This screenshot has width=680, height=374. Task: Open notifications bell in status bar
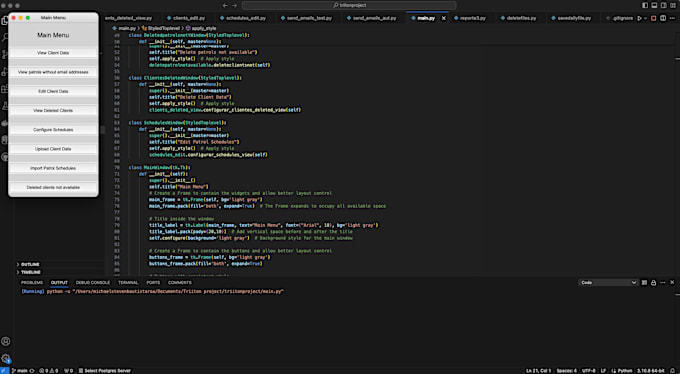pyautogui.click(x=673, y=371)
